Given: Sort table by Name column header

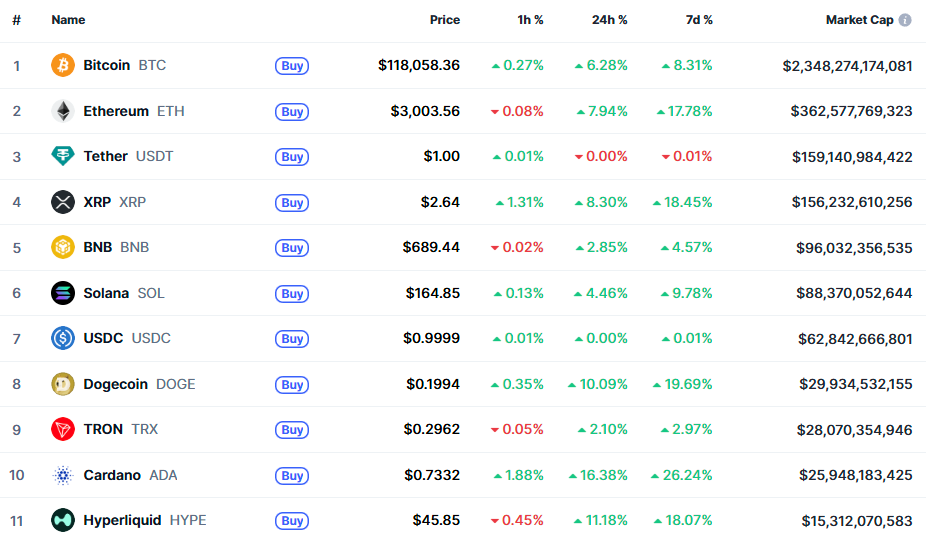Looking at the screenshot, I should click(x=68, y=20).
